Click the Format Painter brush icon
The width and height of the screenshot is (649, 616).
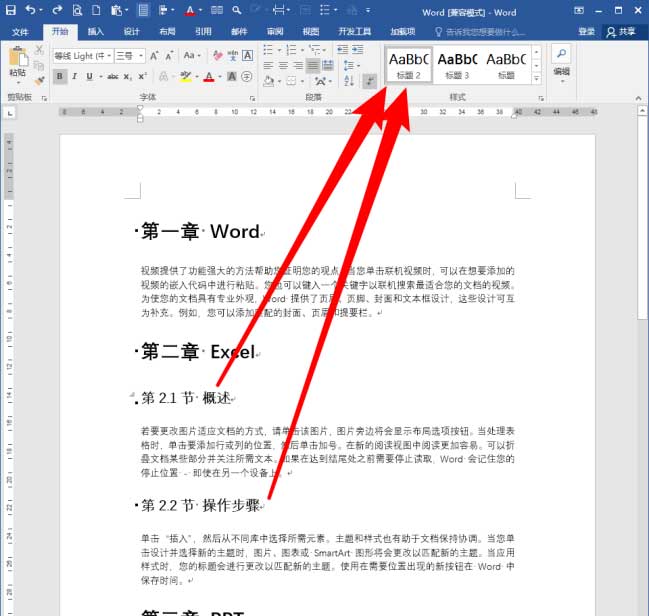pyautogui.click(x=40, y=81)
